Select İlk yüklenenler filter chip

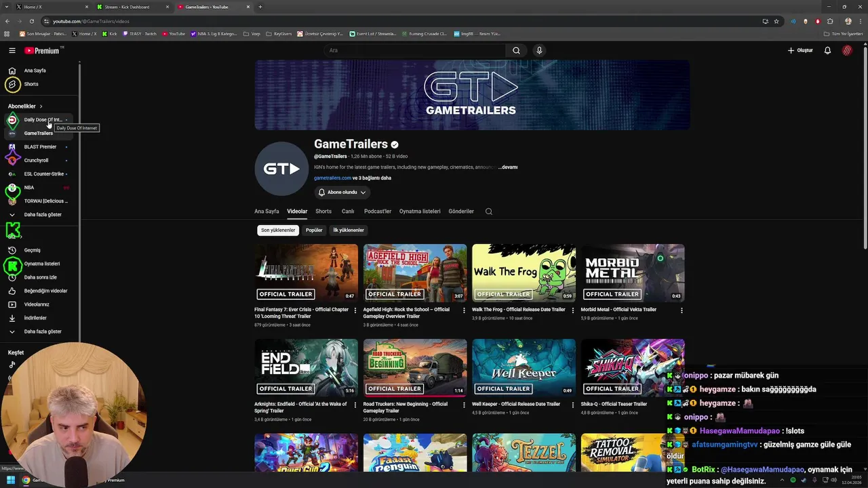(x=349, y=230)
